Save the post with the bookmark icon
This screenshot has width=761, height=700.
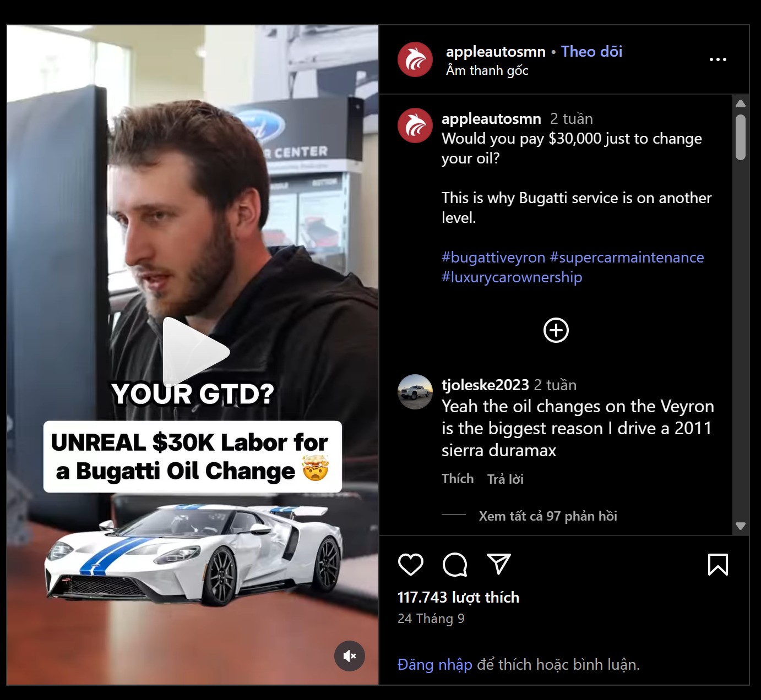click(717, 565)
